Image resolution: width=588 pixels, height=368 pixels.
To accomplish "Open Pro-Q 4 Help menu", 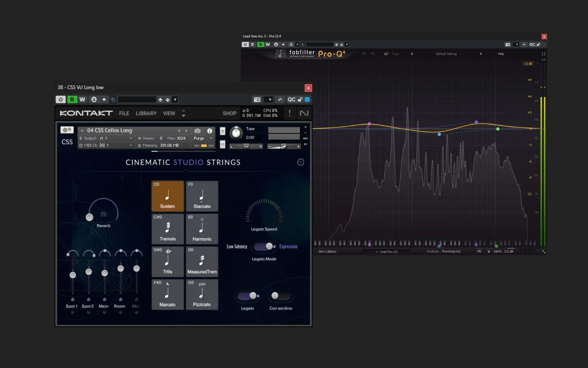I will coord(501,54).
